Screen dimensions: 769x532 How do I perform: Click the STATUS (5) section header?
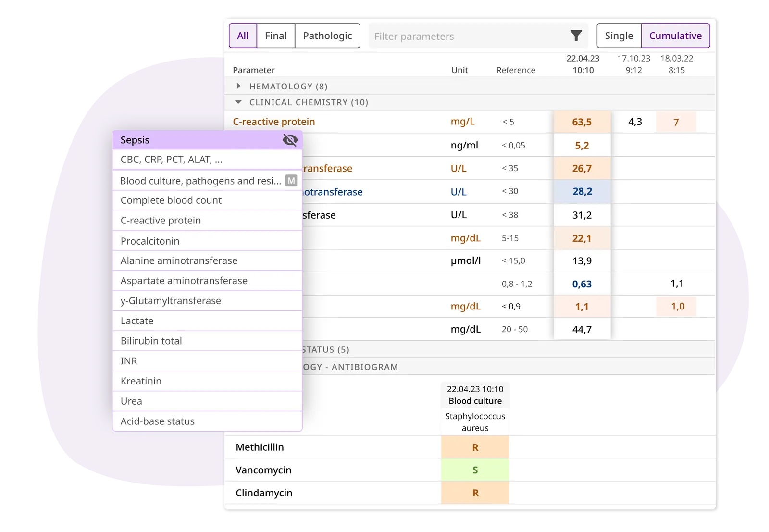coord(509,349)
